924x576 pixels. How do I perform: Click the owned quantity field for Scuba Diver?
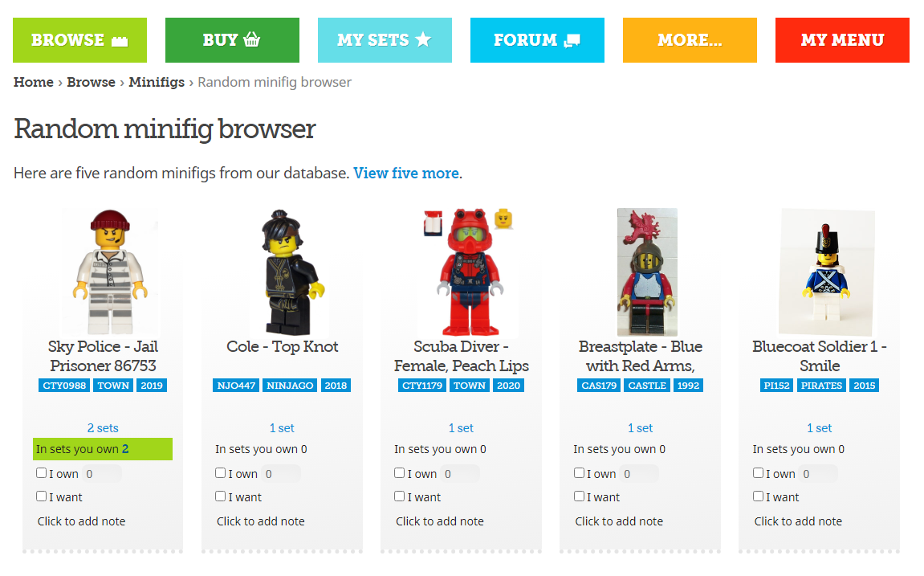pos(460,474)
